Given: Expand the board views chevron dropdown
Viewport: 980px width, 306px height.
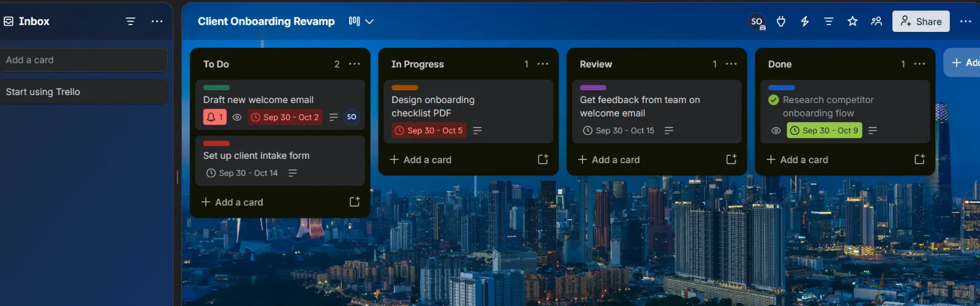Looking at the screenshot, I should tap(369, 21).
